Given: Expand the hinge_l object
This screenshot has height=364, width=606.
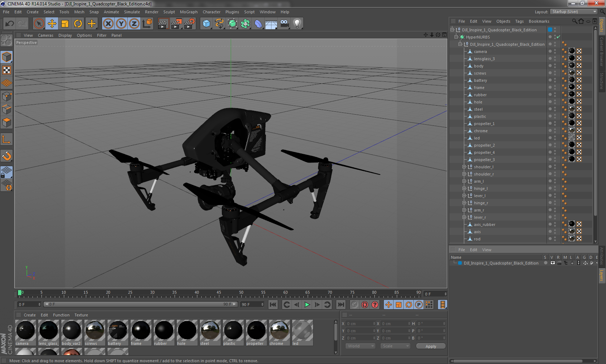Looking at the screenshot, I should click(x=465, y=188).
